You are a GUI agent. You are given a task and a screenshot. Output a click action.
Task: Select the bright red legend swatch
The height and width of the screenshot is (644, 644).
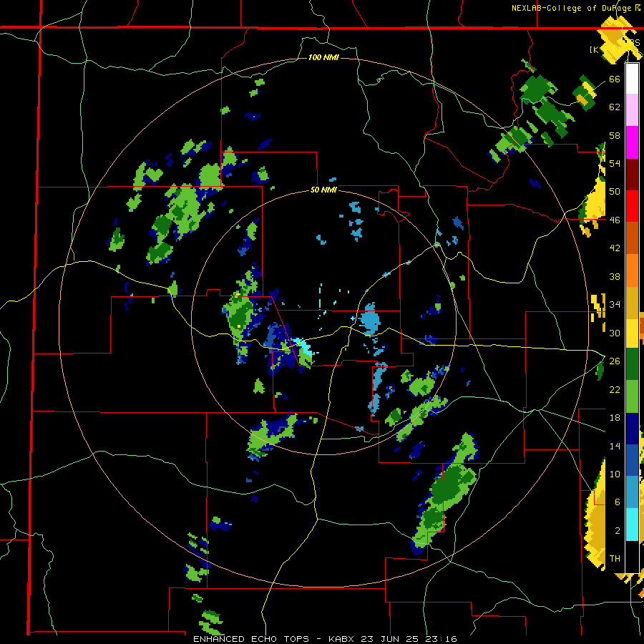coord(632,206)
